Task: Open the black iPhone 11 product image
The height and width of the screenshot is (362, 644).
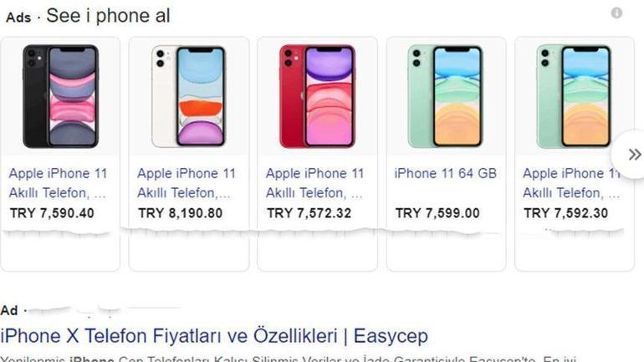Action: [x=61, y=96]
